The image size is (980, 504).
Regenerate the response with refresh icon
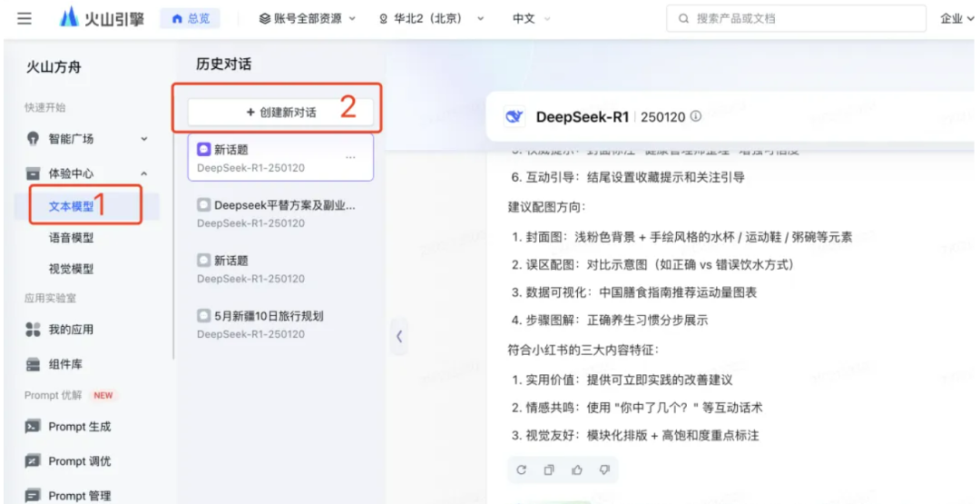521,469
